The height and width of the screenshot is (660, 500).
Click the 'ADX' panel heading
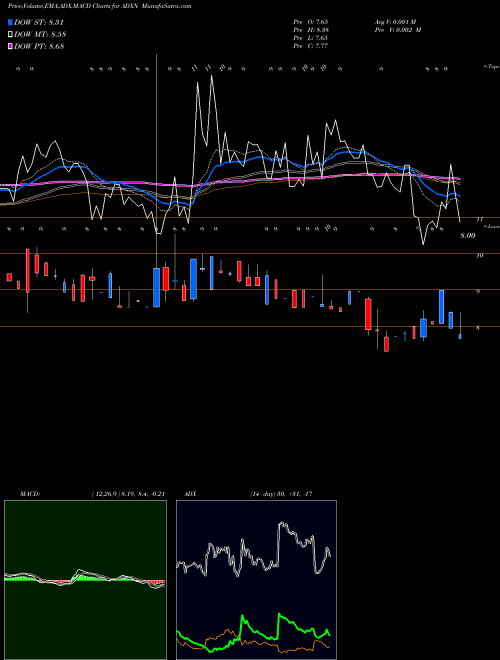(190, 494)
